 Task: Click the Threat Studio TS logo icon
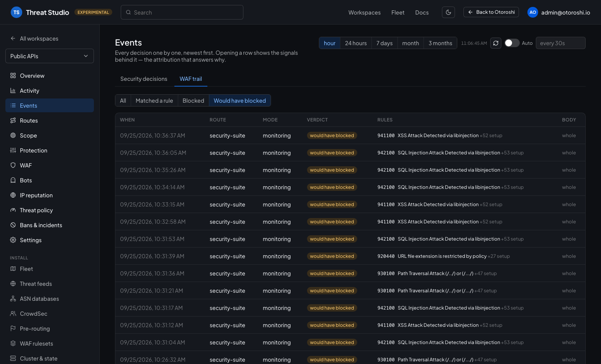(16, 12)
